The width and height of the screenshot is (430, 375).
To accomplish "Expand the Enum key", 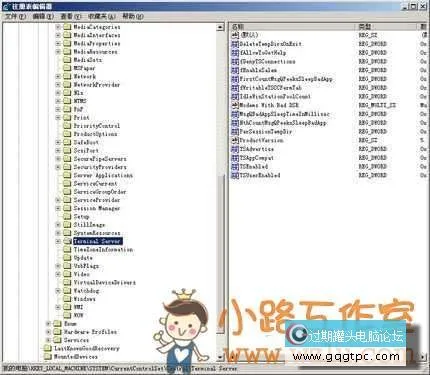I will coord(48,323).
